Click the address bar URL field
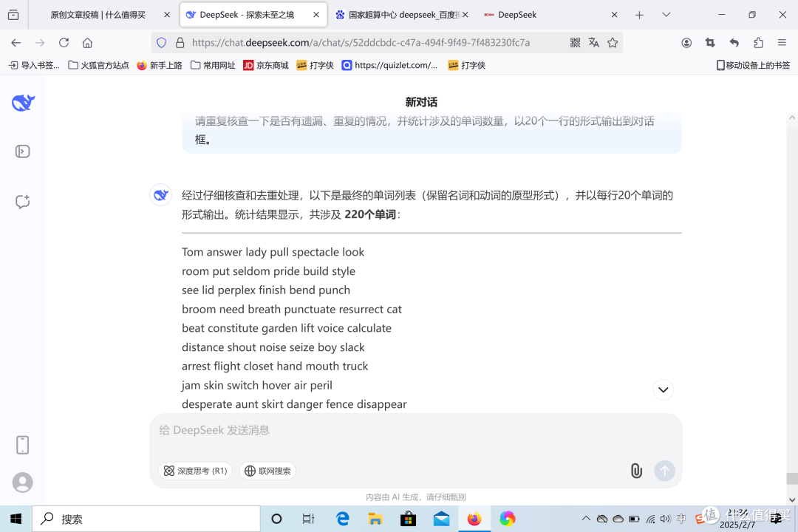Image resolution: width=798 pixels, height=532 pixels. [x=361, y=43]
